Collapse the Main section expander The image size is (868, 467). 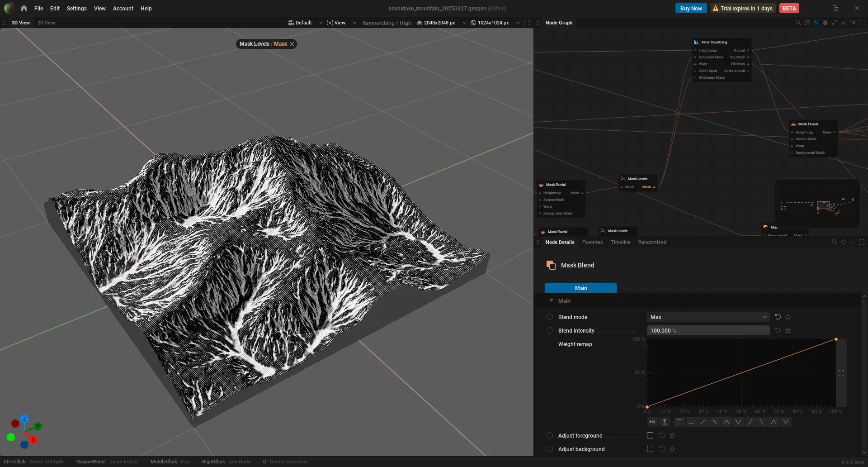coord(552,300)
